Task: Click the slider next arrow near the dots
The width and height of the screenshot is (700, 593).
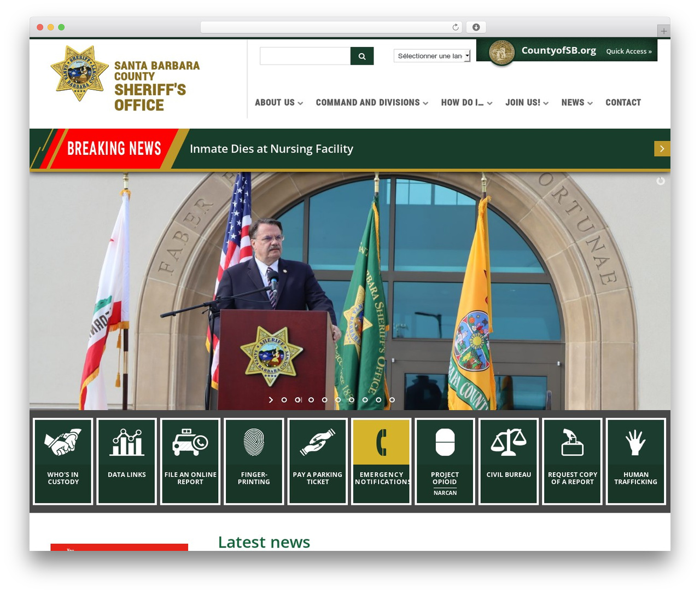Action: pos(271,400)
